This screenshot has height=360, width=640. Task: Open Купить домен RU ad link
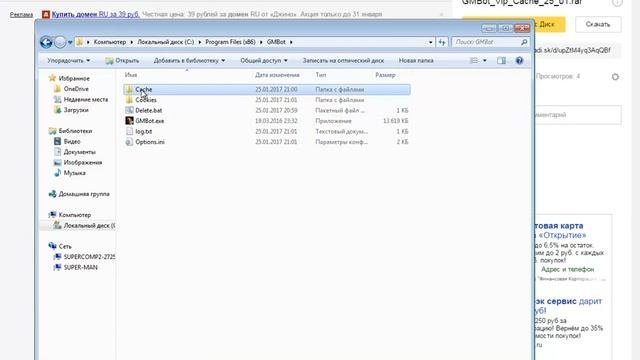96,14
